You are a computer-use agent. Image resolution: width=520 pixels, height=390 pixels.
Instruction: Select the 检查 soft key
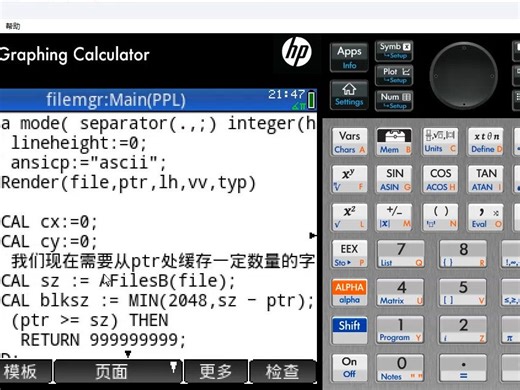coord(282,371)
